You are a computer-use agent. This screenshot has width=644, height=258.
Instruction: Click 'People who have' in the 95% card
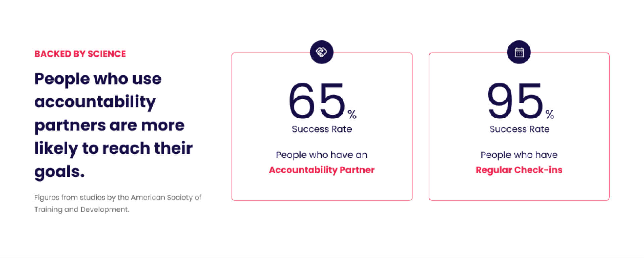click(x=519, y=155)
